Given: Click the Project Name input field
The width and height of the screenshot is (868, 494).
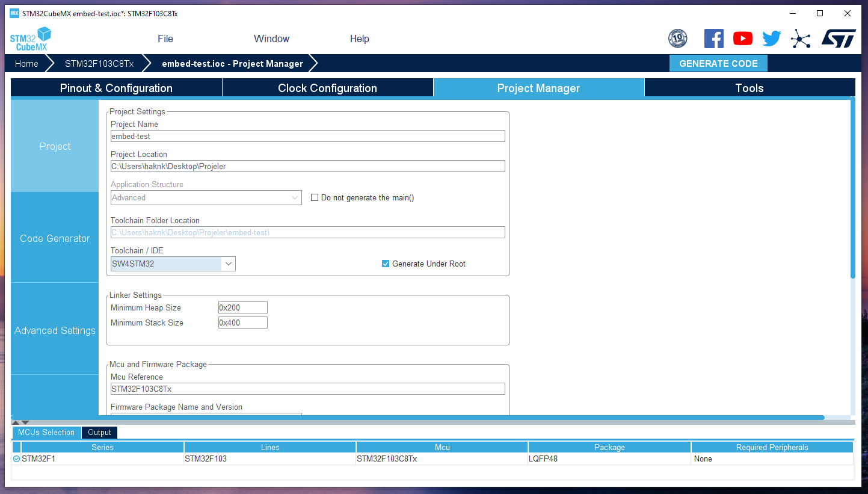Looking at the screenshot, I should (x=308, y=136).
